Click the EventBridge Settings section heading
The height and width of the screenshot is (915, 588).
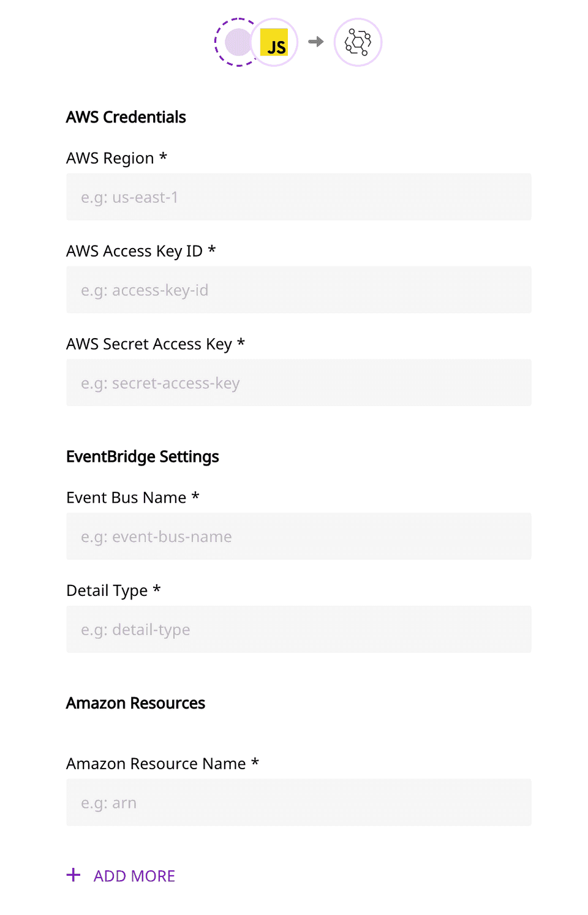click(x=143, y=457)
